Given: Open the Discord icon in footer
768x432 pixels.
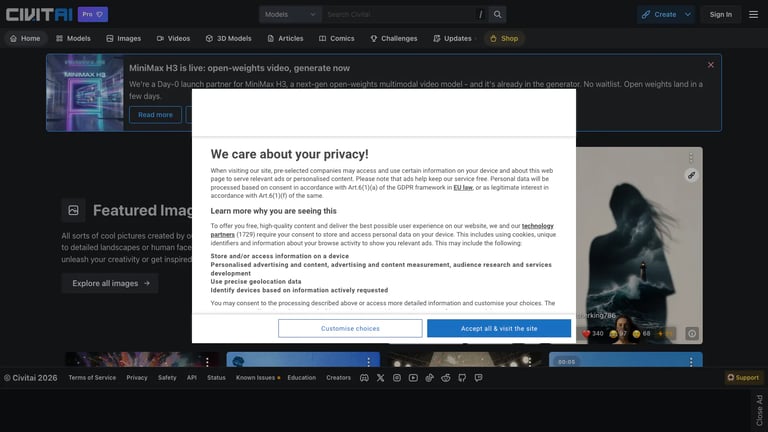Looking at the screenshot, I should click(364, 378).
